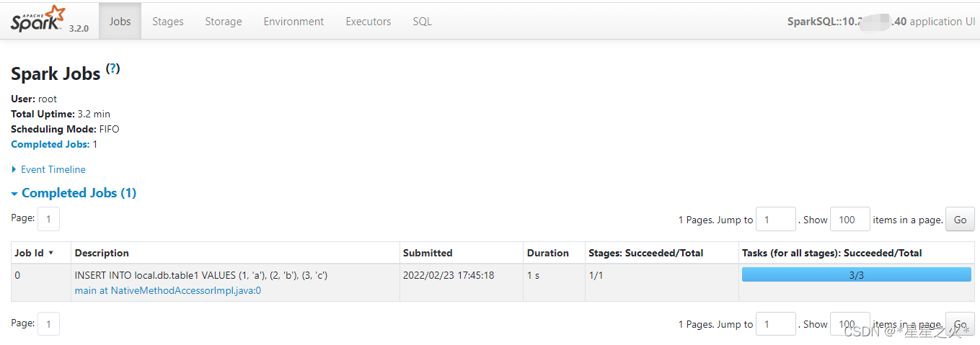Collapse the Completed Jobs (1) section

[74, 193]
